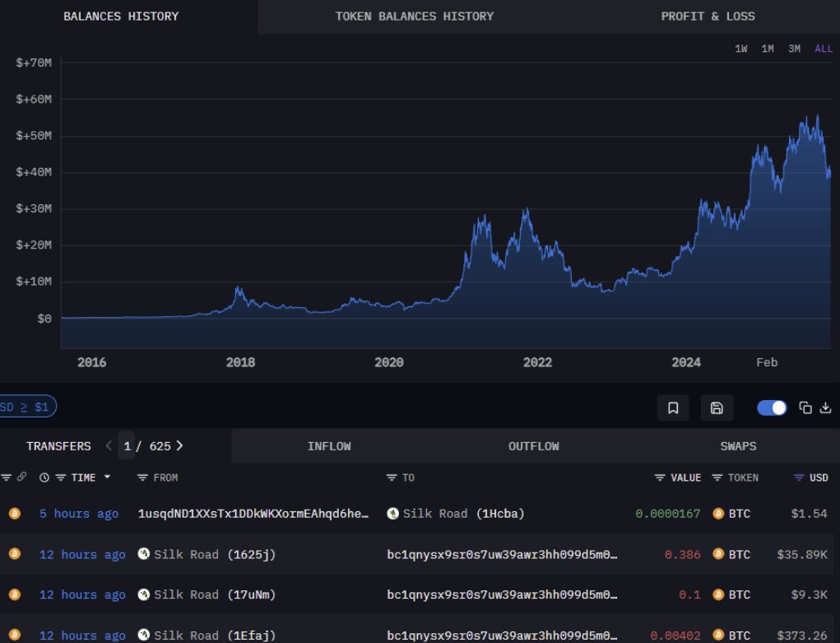
Task: Open the Profit & Loss tab
Action: click(x=708, y=16)
